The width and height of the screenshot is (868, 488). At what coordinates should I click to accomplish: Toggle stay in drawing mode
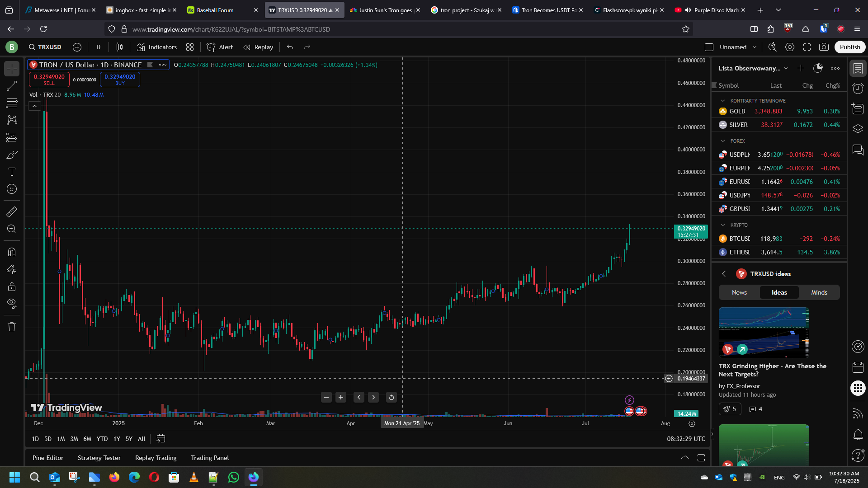[12, 269]
